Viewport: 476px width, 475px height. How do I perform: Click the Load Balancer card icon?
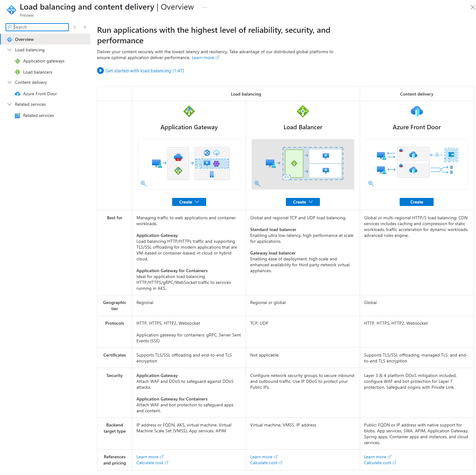click(303, 111)
